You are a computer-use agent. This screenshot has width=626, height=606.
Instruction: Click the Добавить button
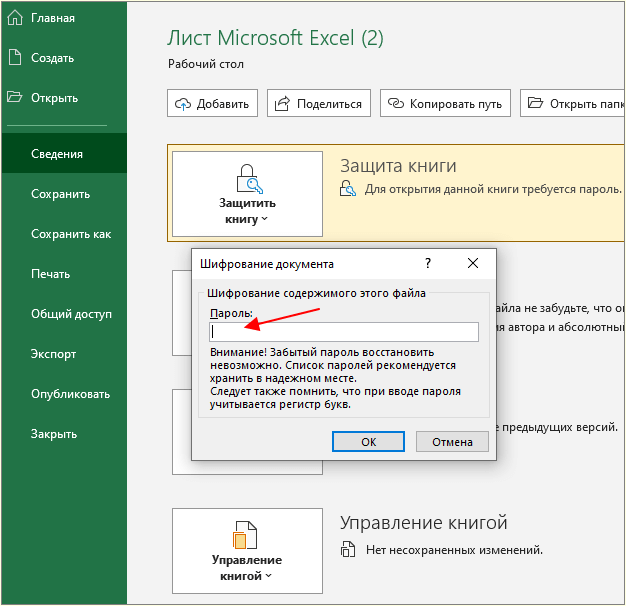click(212, 103)
